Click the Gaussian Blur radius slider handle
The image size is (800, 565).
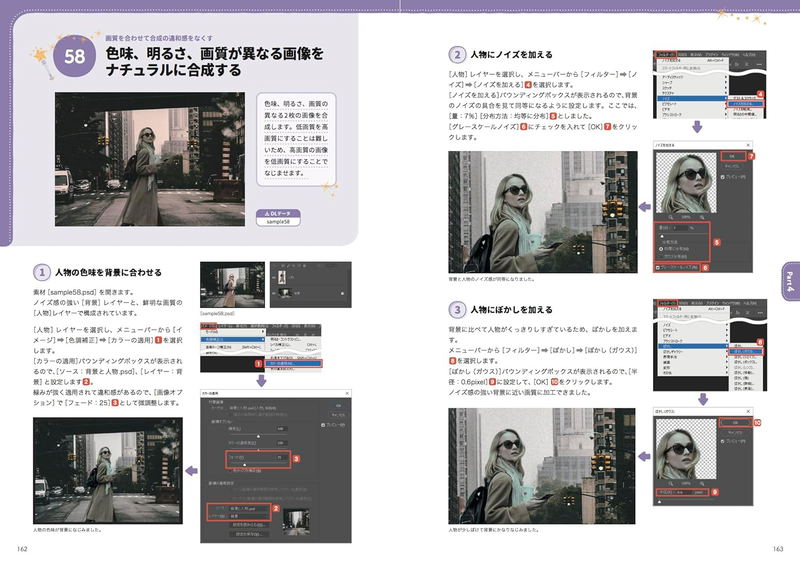pyautogui.click(x=659, y=502)
